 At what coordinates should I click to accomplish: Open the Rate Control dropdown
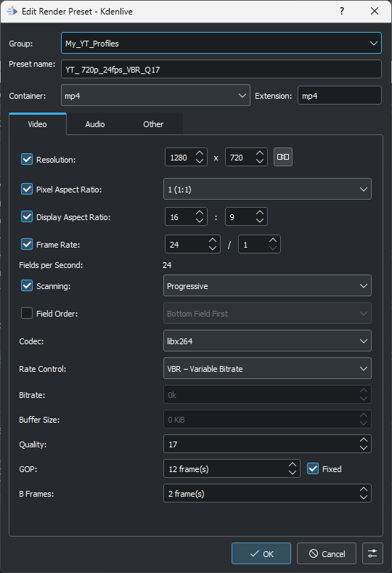click(x=267, y=369)
